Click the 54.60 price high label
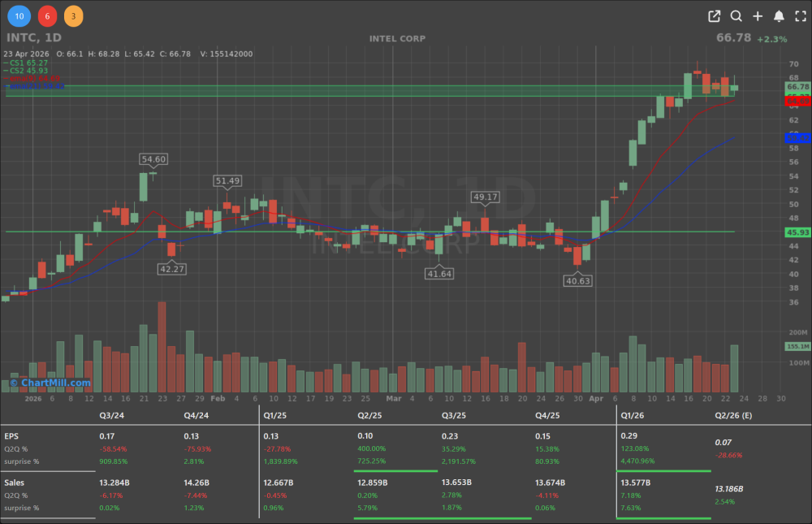812x524 pixels. pyautogui.click(x=153, y=159)
